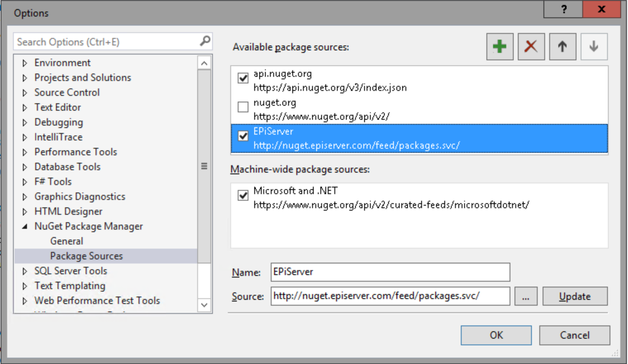Enable the nuget.org package source checkbox
This screenshot has height=364, width=628.
tap(243, 107)
